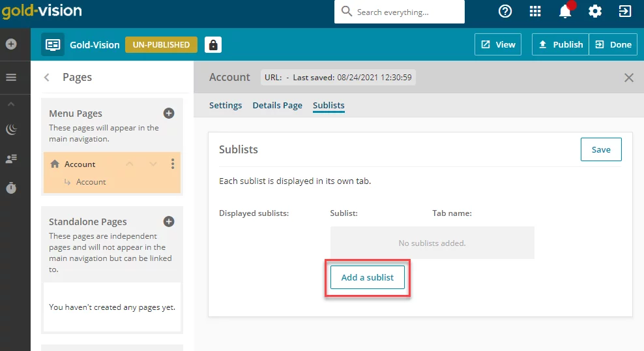
Task: Focus the Search everything field
Action: 399,12
